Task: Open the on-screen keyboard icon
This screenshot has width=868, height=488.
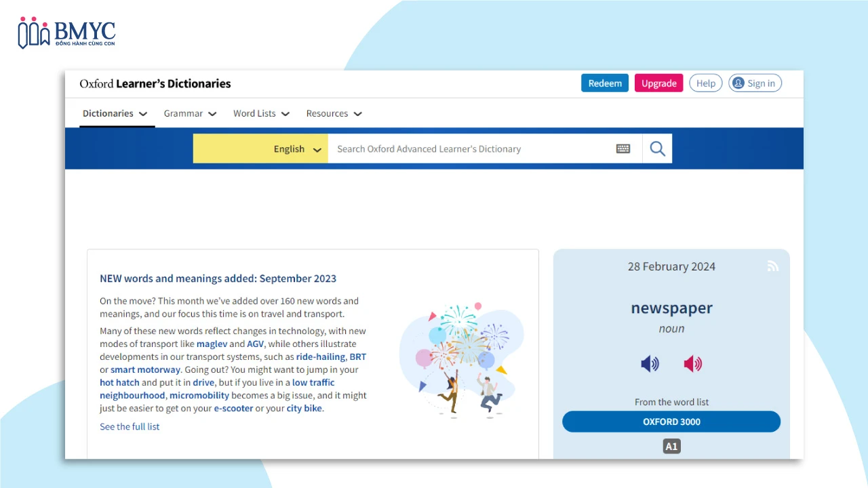Action: pyautogui.click(x=623, y=149)
